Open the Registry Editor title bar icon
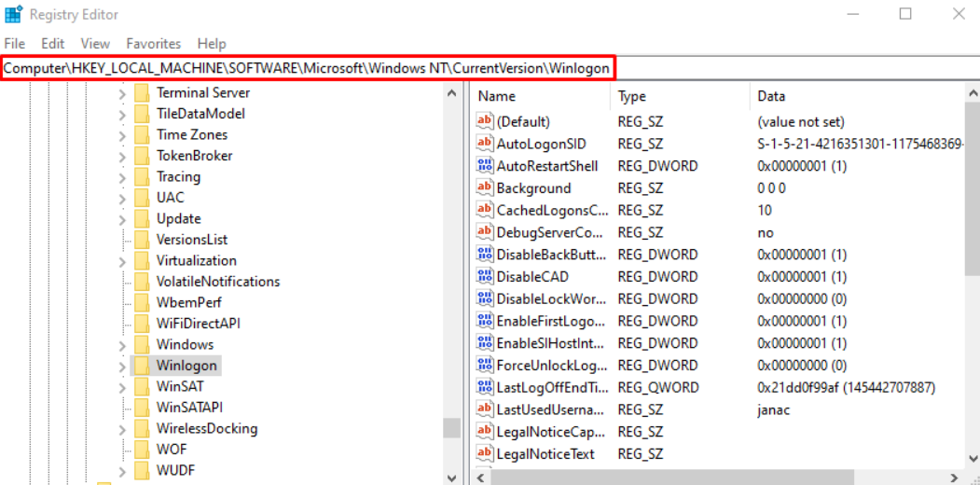Image resolution: width=980 pixels, height=485 pixels. coord(13,14)
